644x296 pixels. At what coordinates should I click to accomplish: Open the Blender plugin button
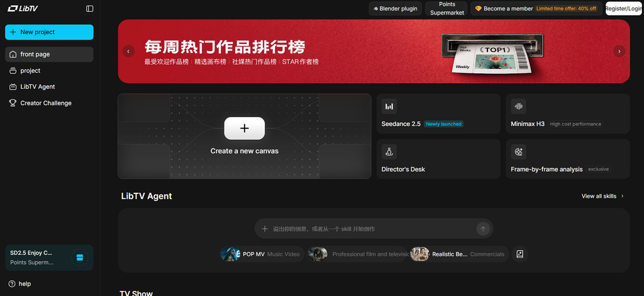coord(395,9)
